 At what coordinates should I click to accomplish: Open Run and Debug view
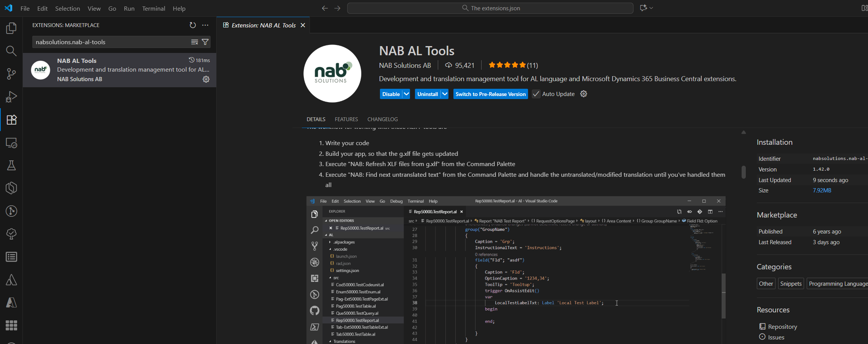(x=11, y=97)
